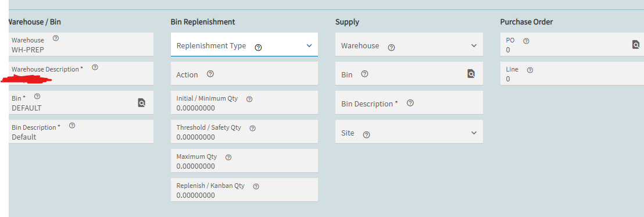This screenshot has width=644, height=217.
Task: Open bin search icon in Warehouse / Bin
Action: (x=141, y=103)
